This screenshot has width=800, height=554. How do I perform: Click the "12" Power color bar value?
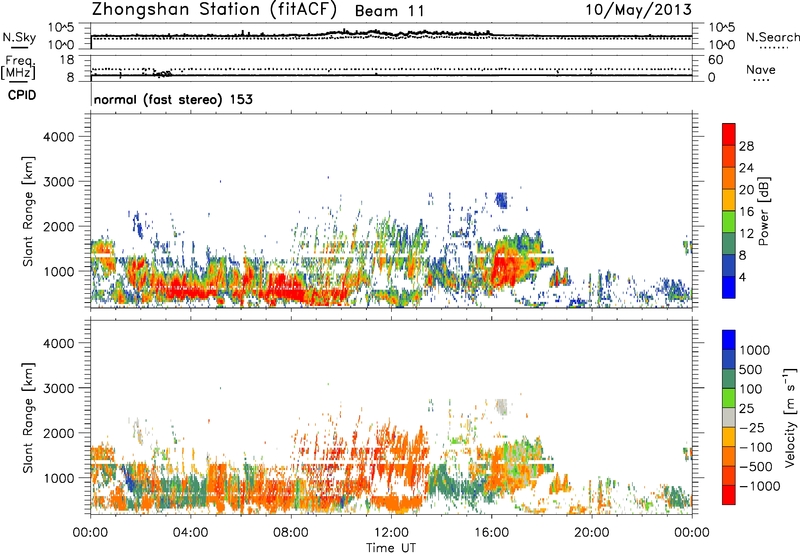[746, 234]
